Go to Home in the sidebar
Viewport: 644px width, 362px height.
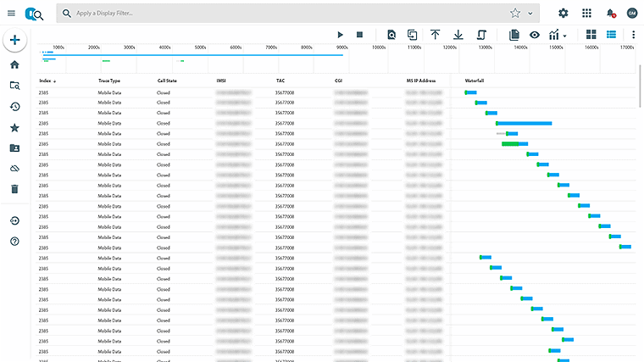[14, 64]
